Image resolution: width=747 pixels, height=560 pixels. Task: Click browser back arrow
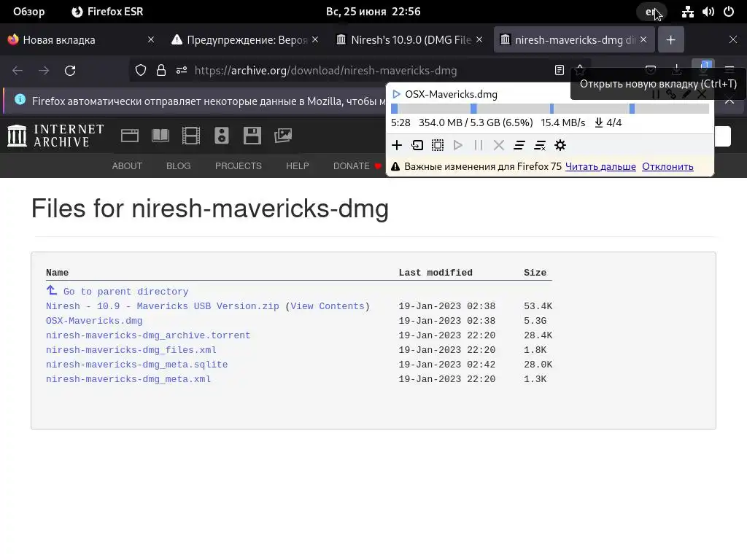point(18,71)
